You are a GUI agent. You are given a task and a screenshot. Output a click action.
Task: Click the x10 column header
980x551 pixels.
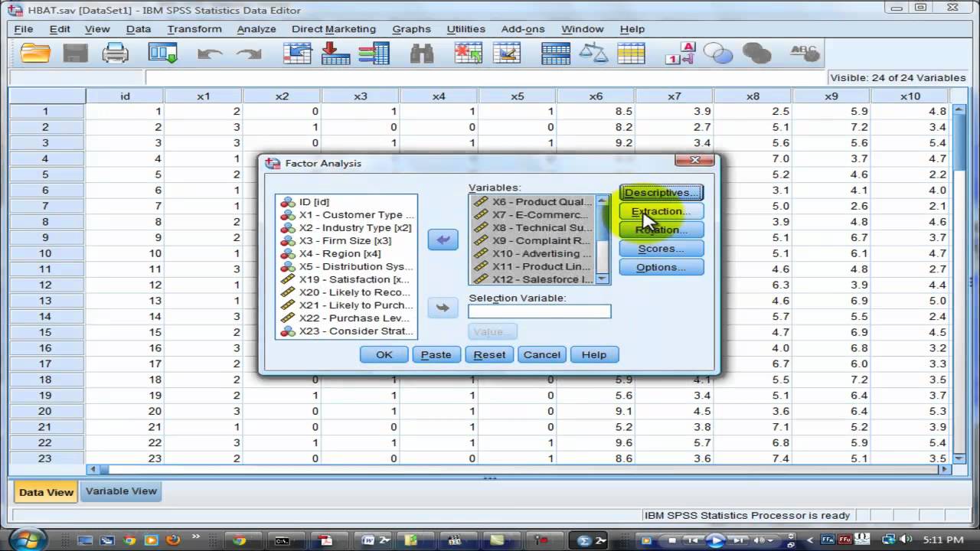click(910, 96)
